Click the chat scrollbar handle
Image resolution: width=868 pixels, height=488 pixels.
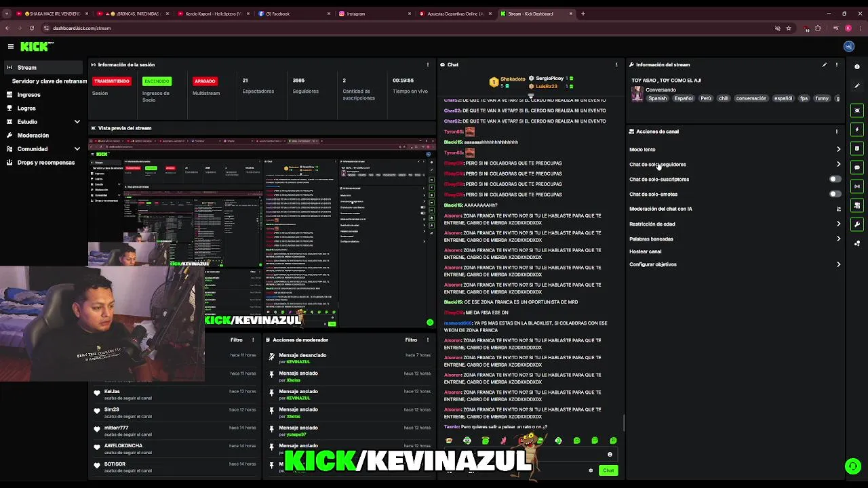point(624,423)
